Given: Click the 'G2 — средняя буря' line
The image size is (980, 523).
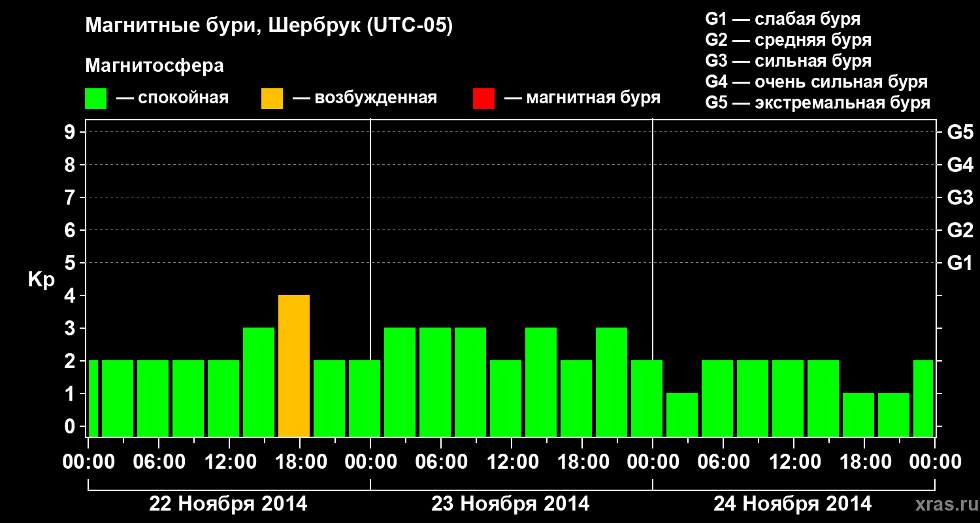Looking at the screenshot, I should point(788,40).
